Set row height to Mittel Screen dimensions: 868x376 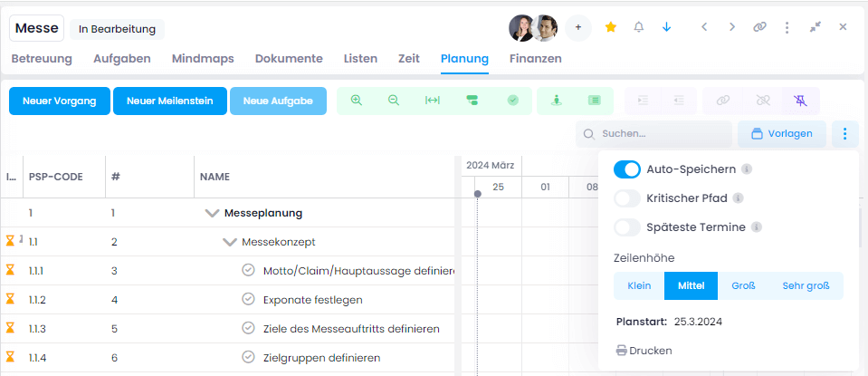(691, 285)
